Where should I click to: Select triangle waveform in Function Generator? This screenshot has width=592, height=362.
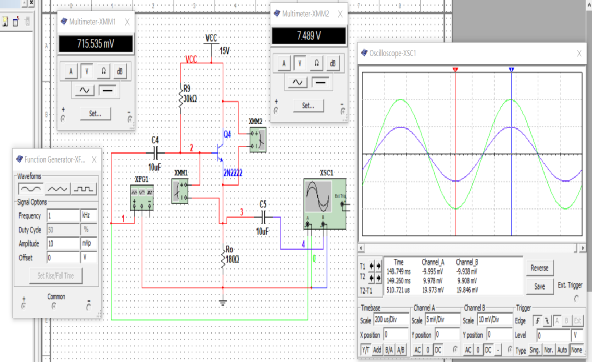[57, 189]
